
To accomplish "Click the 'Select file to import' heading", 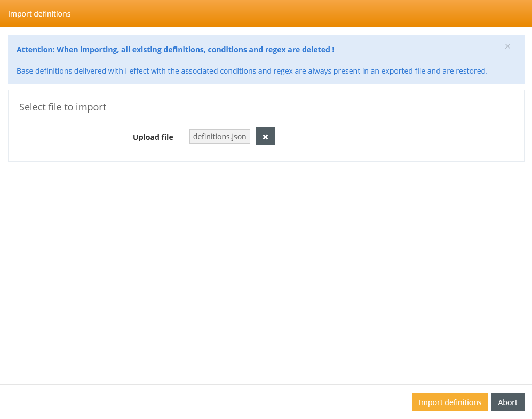I will pyautogui.click(x=62, y=107).
